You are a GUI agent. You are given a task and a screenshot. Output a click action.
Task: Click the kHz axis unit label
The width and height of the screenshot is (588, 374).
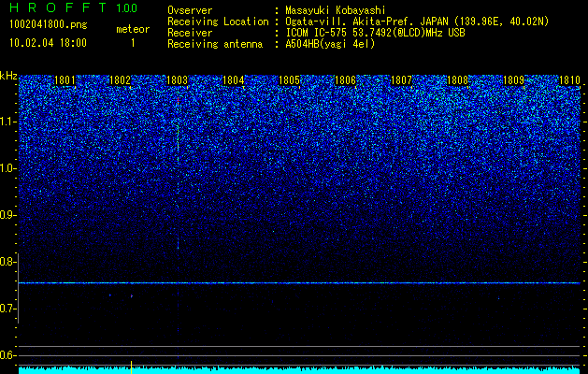(x=8, y=76)
